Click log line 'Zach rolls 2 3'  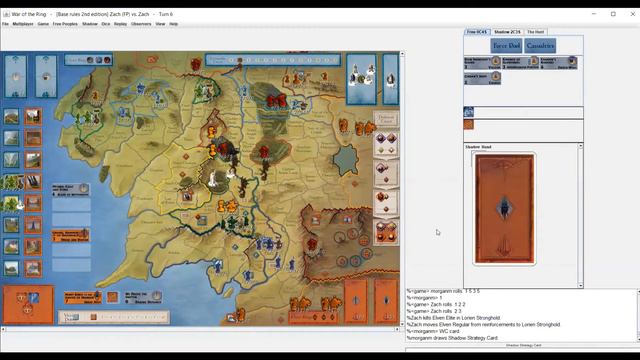coord(434,311)
